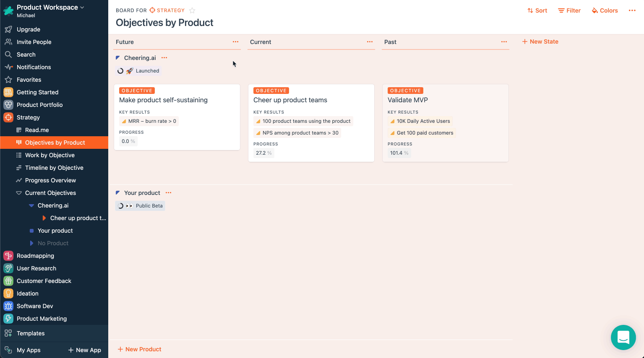Click 10K Daily Active Users key result
The width and height of the screenshot is (644, 358).
coord(420,121)
